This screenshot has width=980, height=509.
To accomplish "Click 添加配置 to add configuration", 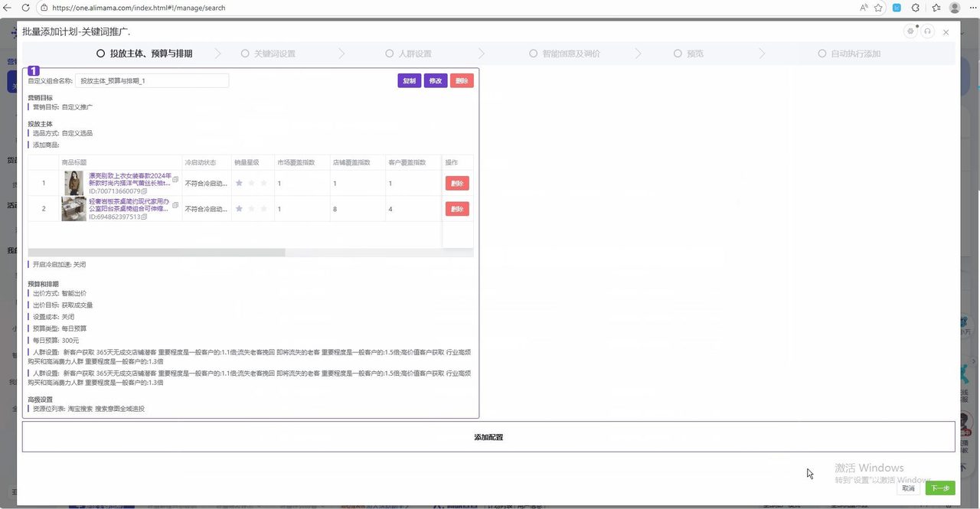I will 488,437.
